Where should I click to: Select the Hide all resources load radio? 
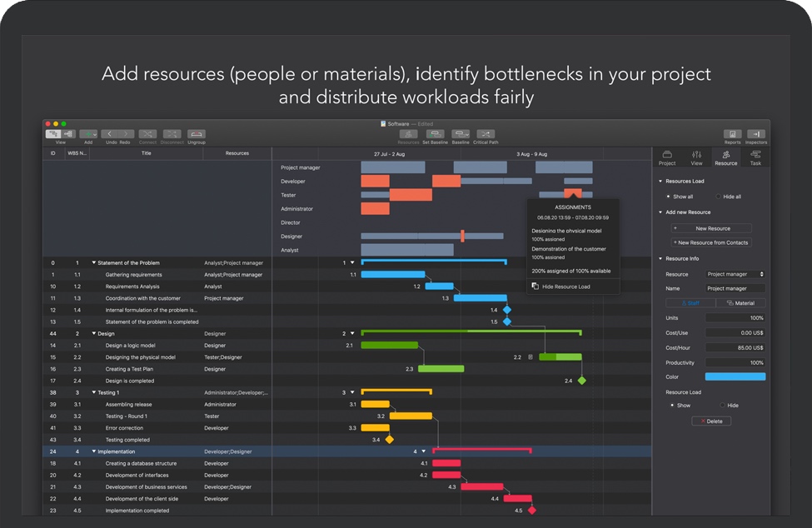(718, 197)
